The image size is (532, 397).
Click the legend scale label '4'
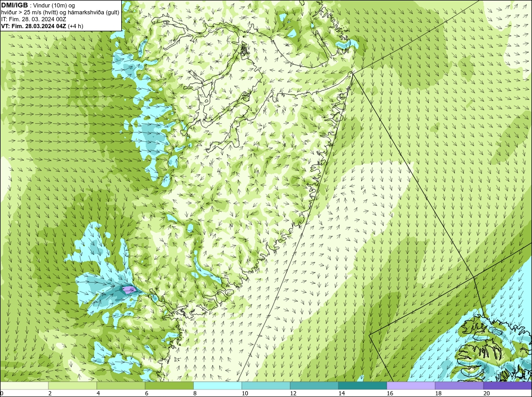[x=98, y=393]
